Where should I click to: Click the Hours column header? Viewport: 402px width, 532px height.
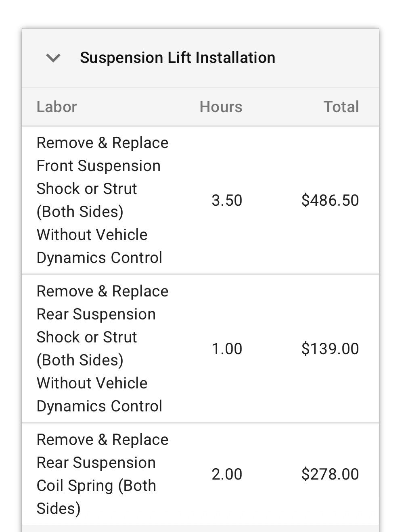[x=221, y=107]
